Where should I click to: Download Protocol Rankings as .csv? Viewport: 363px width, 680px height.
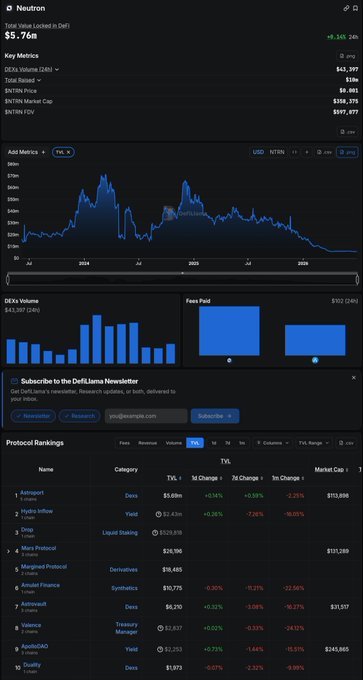347,443
